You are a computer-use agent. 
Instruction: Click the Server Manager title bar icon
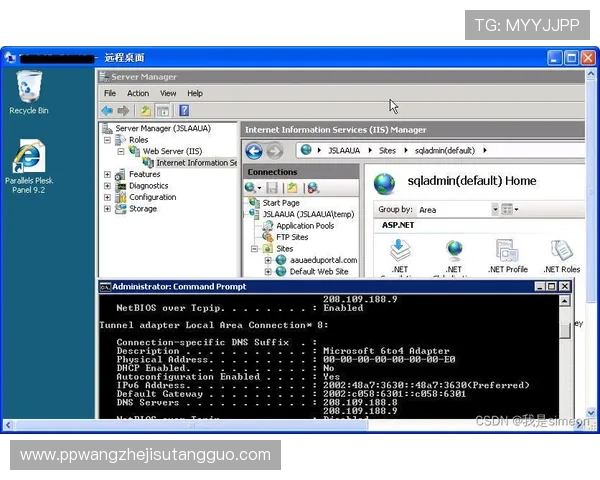tap(104, 77)
